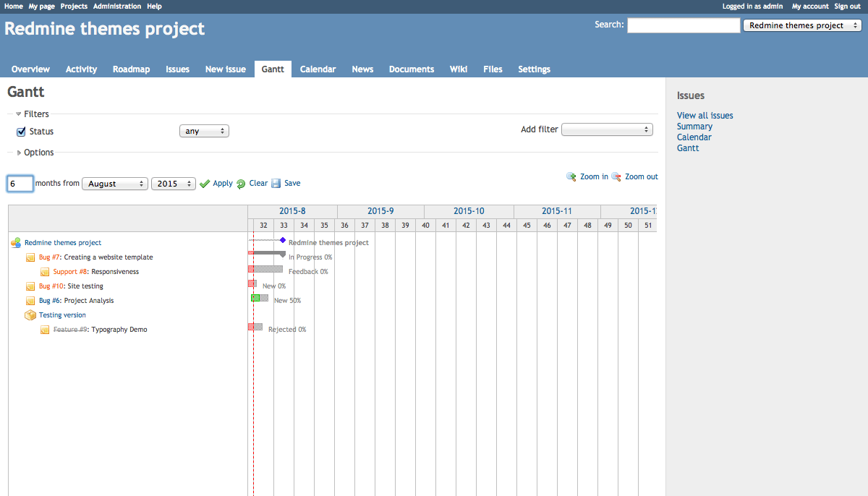This screenshot has height=496, width=868.
Task: Click the Save link
Action: pos(292,184)
